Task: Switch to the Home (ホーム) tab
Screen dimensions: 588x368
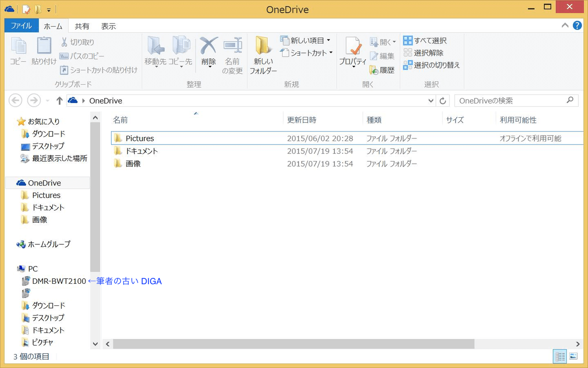Action: click(53, 26)
